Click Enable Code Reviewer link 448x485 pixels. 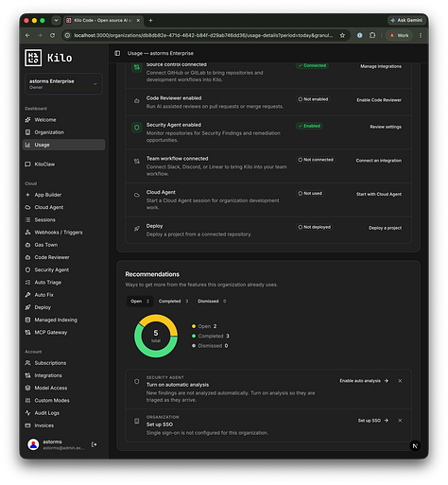click(379, 100)
